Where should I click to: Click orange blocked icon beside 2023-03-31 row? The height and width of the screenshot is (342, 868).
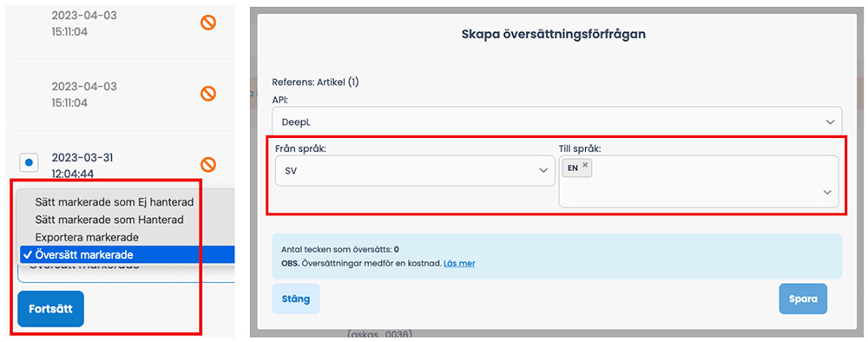point(208,164)
